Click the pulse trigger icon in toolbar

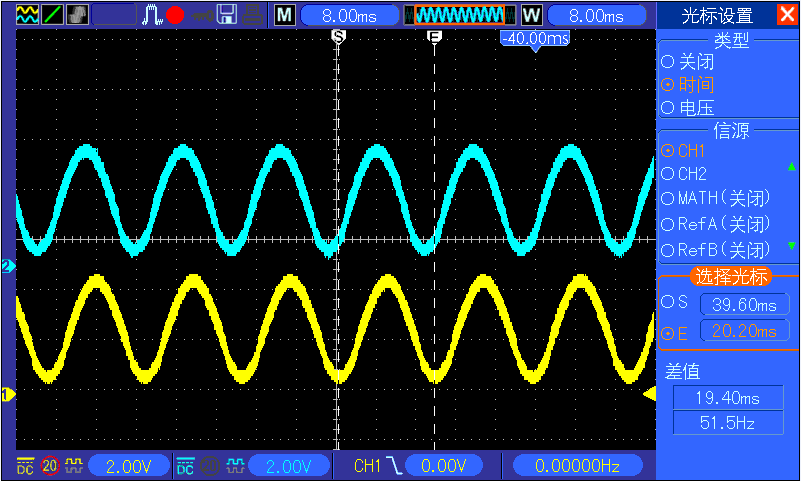[153, 15]
